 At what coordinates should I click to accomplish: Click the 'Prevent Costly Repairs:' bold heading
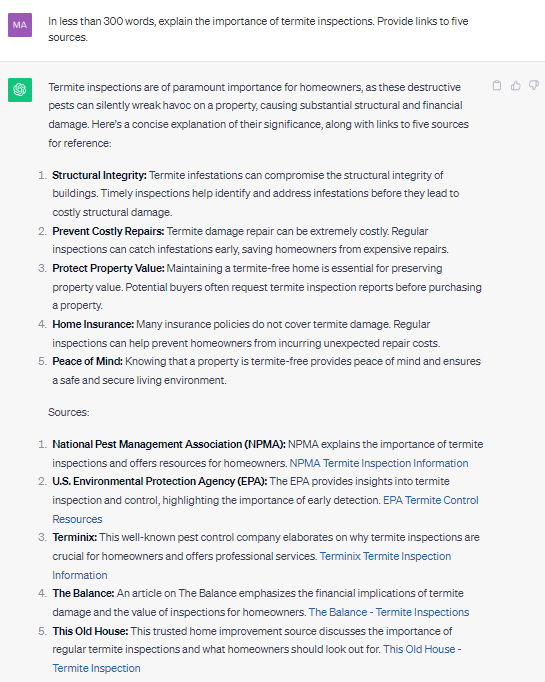click(108, 231)
